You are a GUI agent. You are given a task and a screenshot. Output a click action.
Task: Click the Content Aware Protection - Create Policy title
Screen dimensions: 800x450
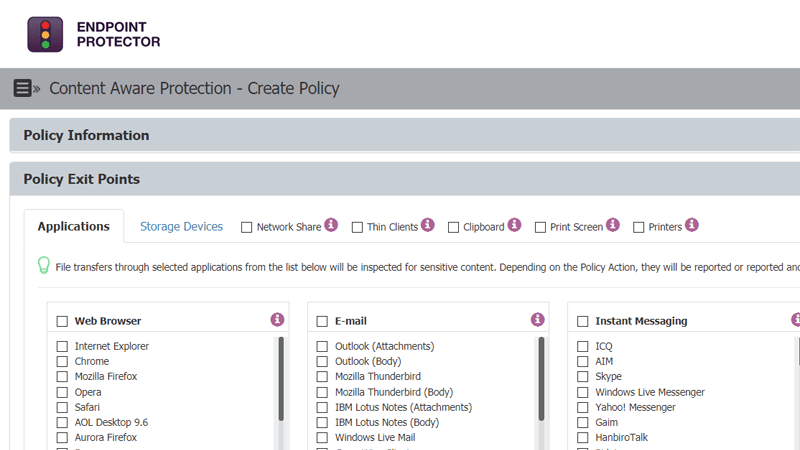pyautogui.click(x=194, y=88)
